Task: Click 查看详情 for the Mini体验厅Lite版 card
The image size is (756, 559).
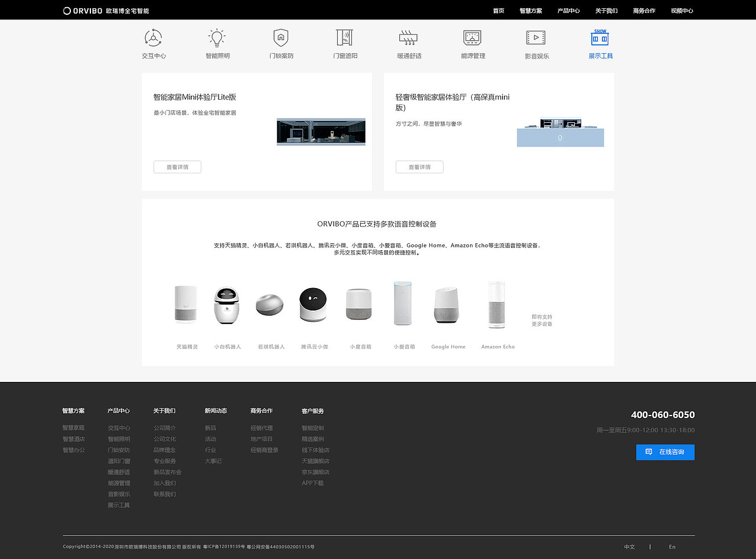Action: (x=177, y=167)
